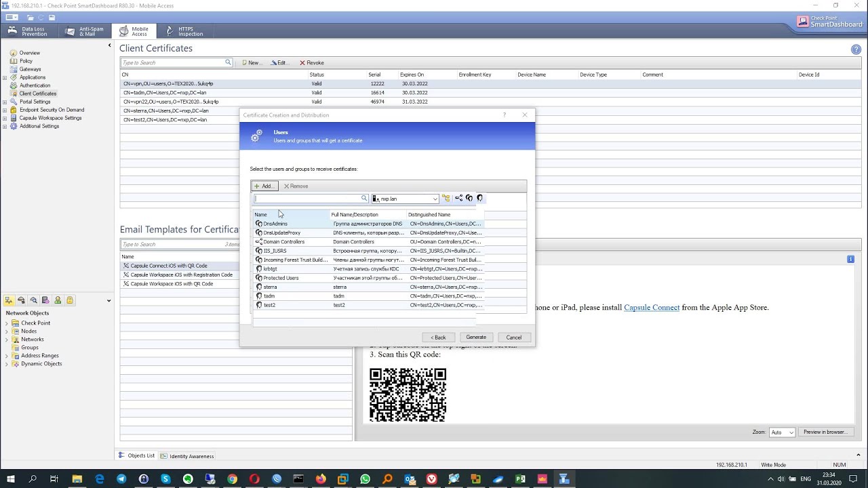Screen dimensions: 868x488
Task: Open the Capsule Connect link
Action: 652,308
